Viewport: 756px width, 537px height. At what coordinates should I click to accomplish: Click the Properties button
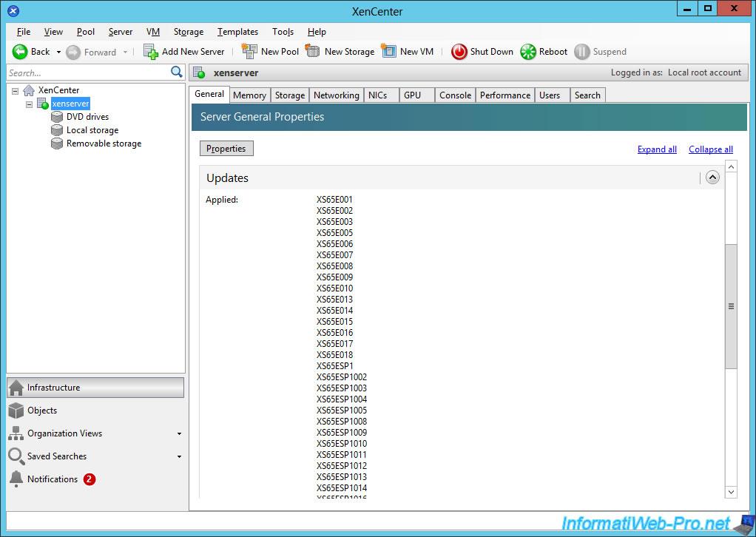(x=226, y=149)
